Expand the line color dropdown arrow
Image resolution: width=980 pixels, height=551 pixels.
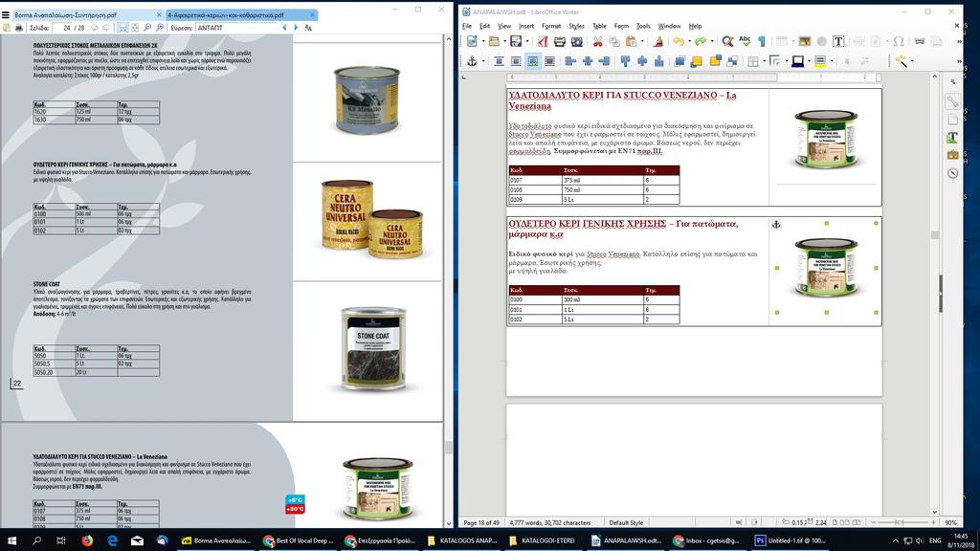pos(809,61)
